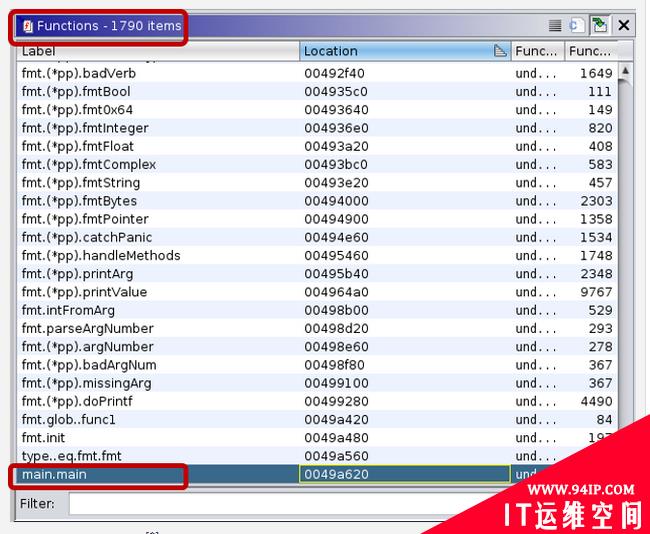Click location 00494900
Screen dimensions: 650x534
[336, 219]
